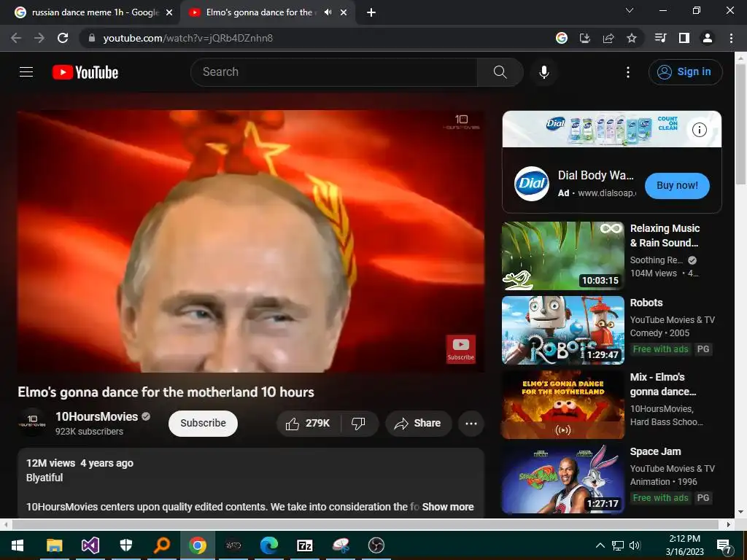The height and width of the screenshot is (560, 747).
Task: Select the Elmo's gonna dance tab
Action: (267, 12)
